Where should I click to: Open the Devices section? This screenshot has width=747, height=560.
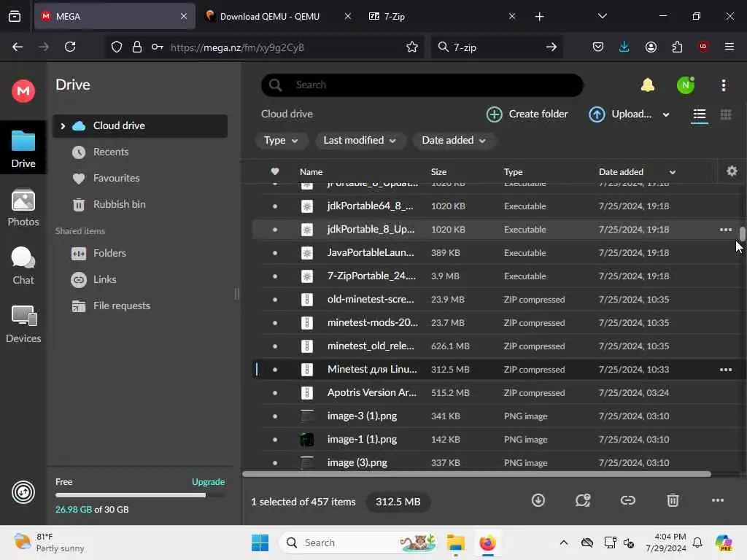click(x=23, y=324)
